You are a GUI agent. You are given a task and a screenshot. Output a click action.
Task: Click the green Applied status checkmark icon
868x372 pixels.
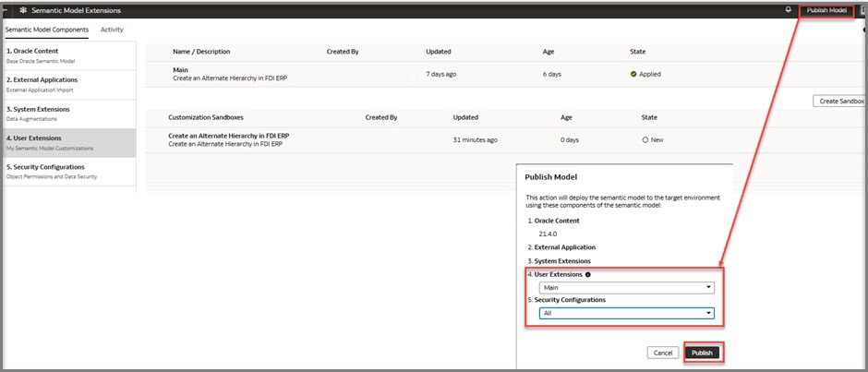[633, 74]
